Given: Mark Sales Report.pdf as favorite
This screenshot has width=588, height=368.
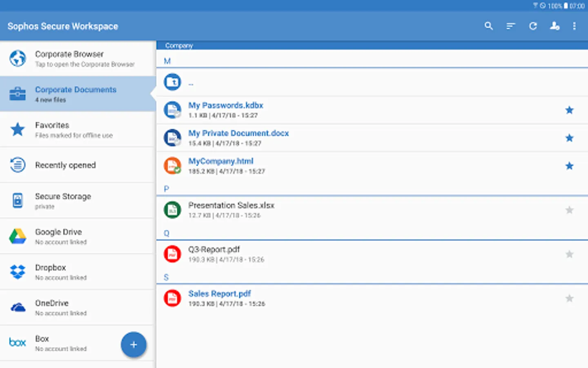Looking at the screenshot, I should pyautogui.click(x=569, y=298).
